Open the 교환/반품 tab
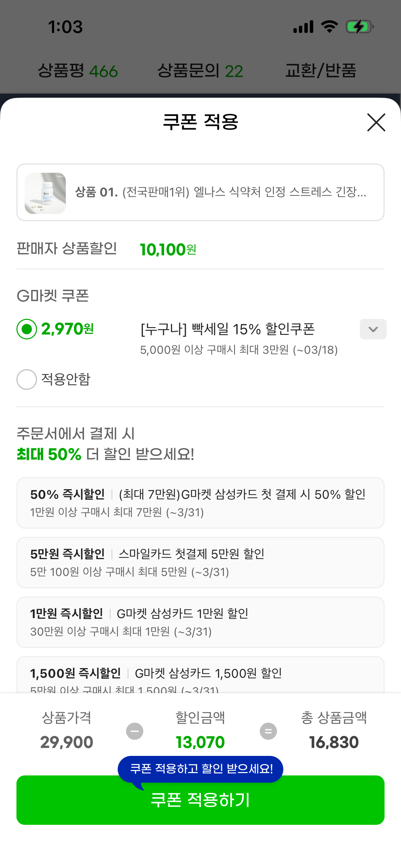 [x=321, y=71]
